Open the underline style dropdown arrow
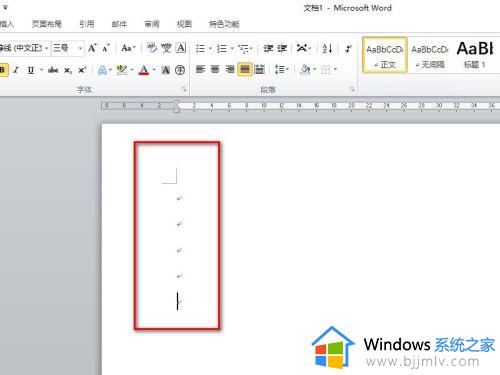The width and height of the screenshot is (500, 375). click(x=42, y=70)
